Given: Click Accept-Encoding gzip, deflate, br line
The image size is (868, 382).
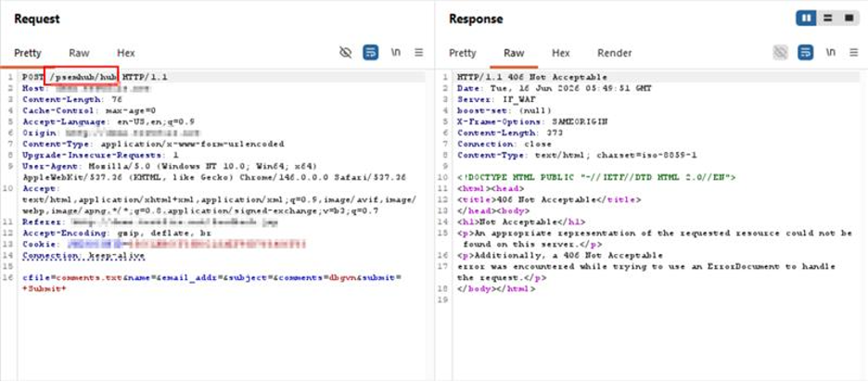Looking at the screenshot, I should point(117,233).
